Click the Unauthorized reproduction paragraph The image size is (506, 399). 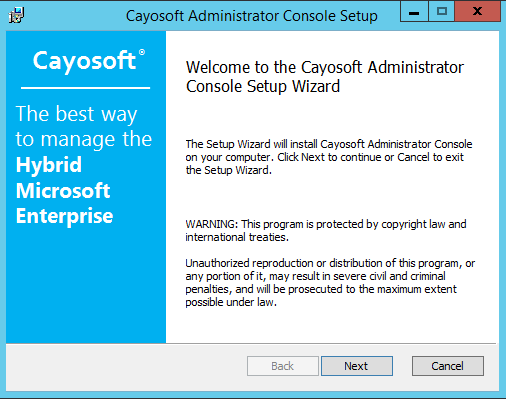pos(330,283)
